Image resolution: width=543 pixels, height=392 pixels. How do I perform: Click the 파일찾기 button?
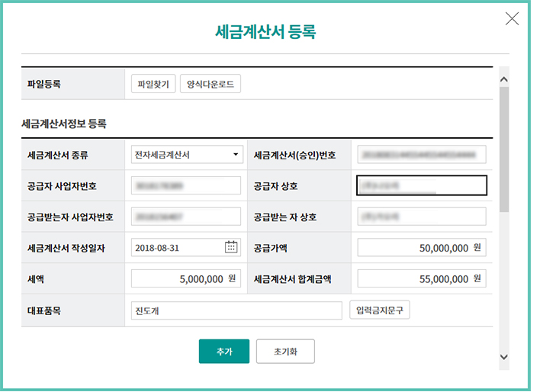(x=153, y=84)
